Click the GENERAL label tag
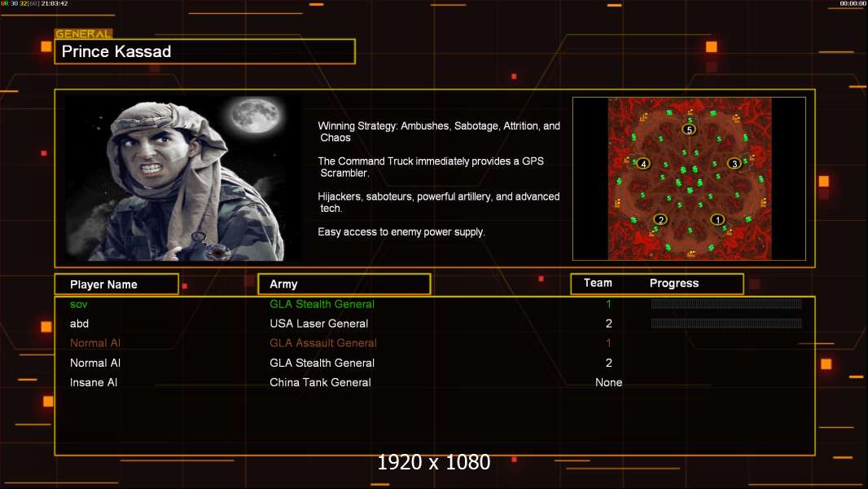 point(83,33)
